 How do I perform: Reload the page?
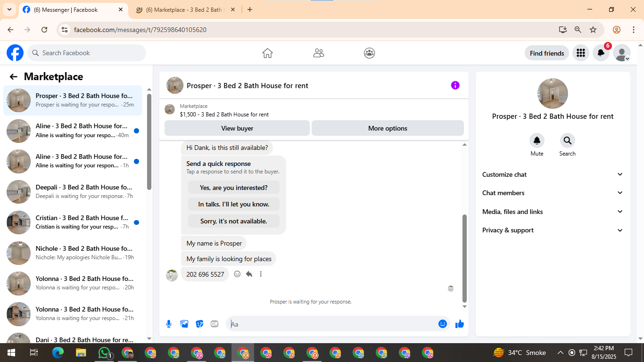click(x=44, y=30)
